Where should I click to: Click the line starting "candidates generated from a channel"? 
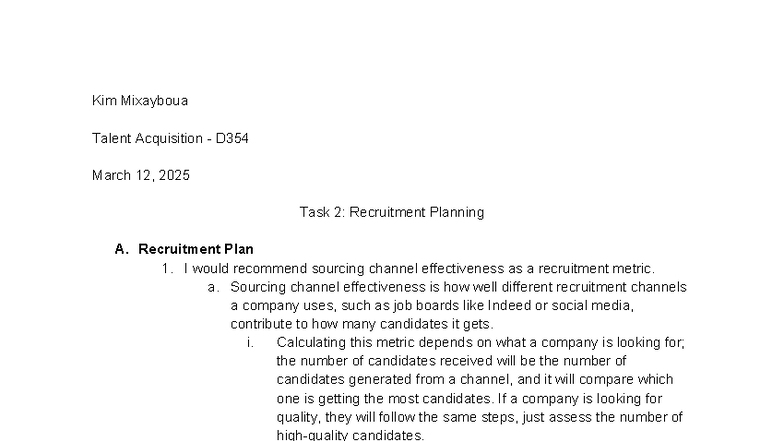coord(475,379)
